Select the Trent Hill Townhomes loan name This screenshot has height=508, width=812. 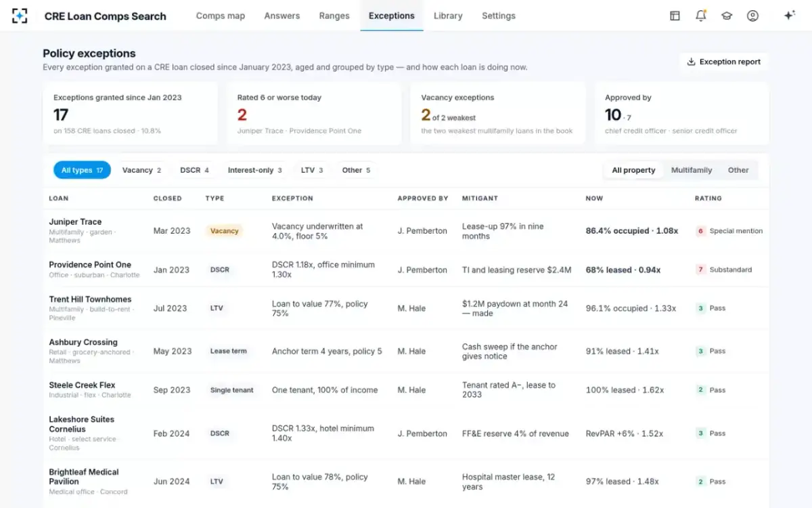click(90, 299)
